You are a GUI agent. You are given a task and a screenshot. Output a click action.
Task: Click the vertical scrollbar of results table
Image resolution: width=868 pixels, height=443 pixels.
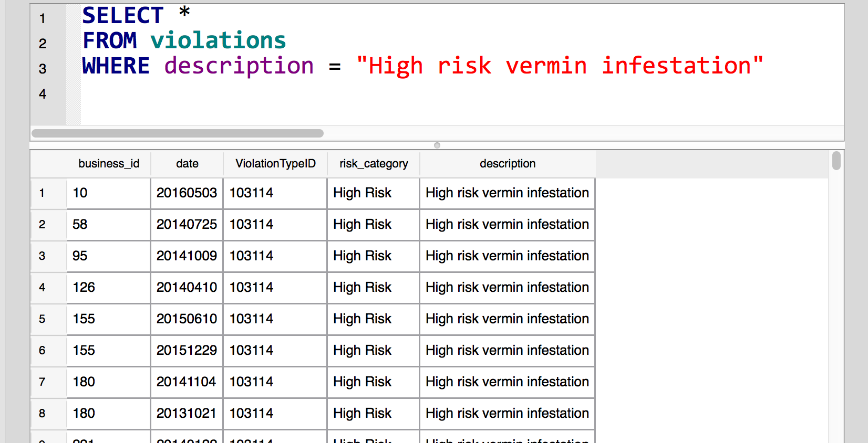(x=836, y=161)
